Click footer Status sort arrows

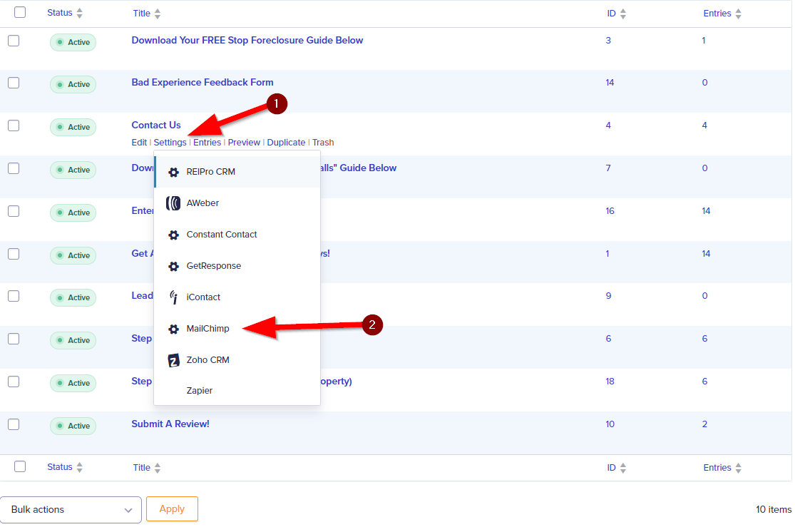(x=80, y=468)
